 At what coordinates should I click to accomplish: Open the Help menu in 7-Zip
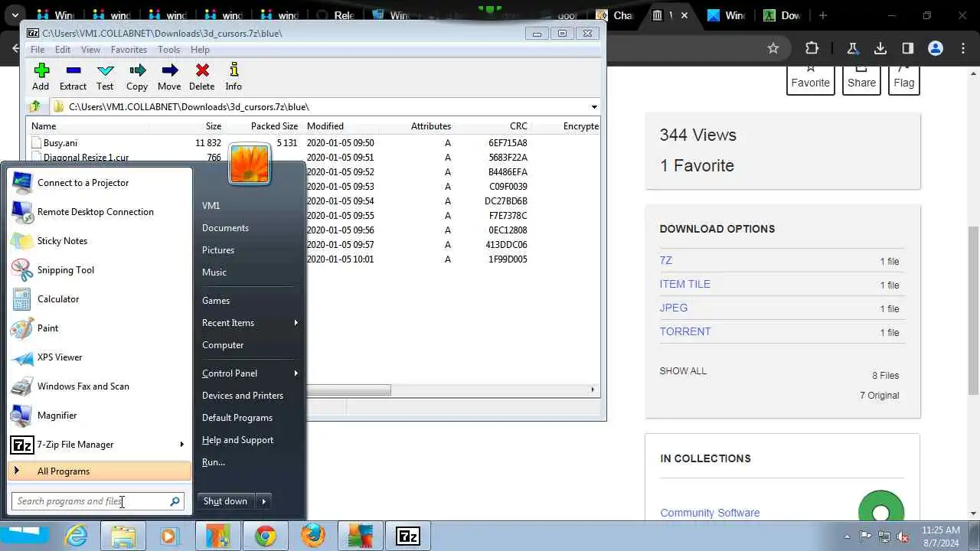click(200, 50)
